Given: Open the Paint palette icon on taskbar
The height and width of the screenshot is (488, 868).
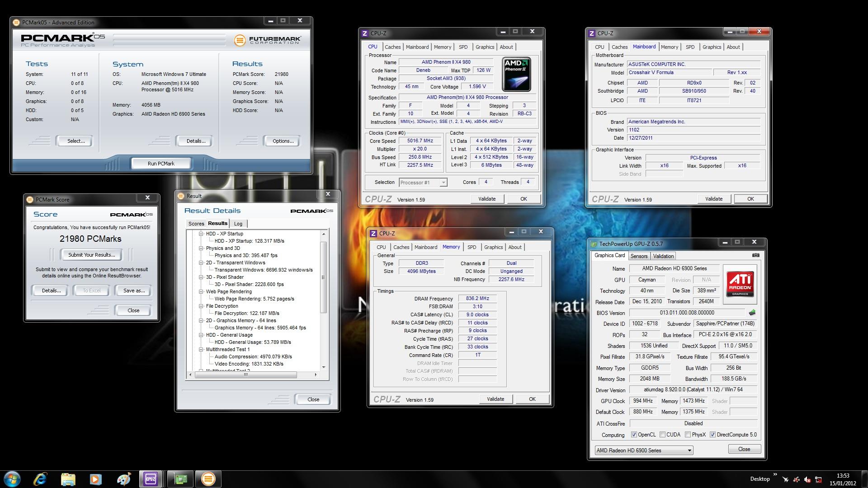Looking at the screenshot, I should click(123, 479).
